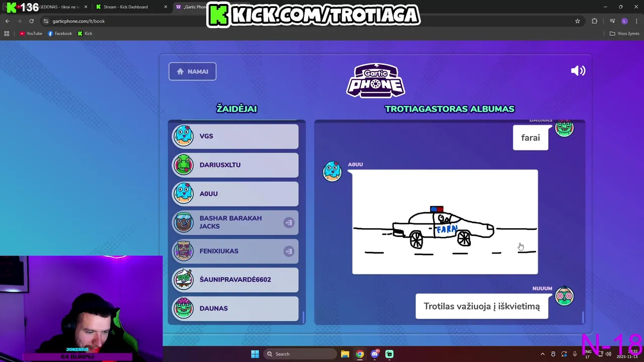This screenshot has width=644, height=362.
Task: Select player DARIUSXLTU in the list
Action: pyautogui.click(x=235, y=165)
